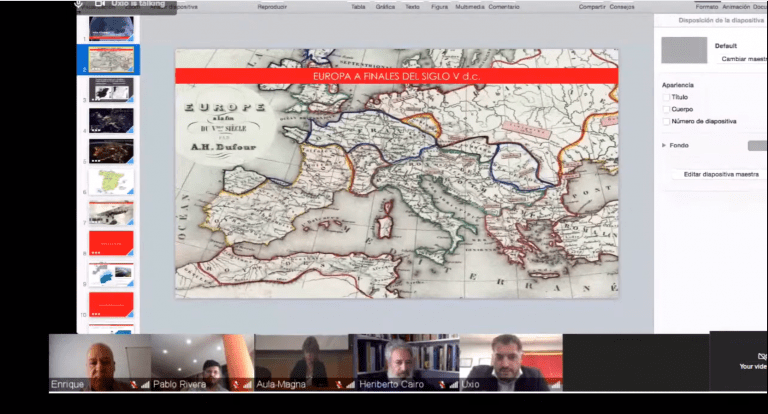The image size is (768, 414).
Task: Switch to the Formato inspector tab
Action: [707, 7]
